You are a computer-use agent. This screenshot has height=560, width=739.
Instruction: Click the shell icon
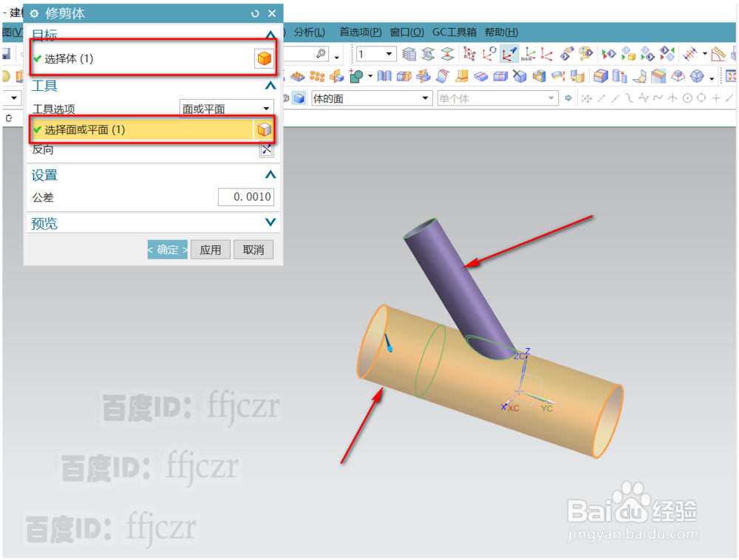539,76
